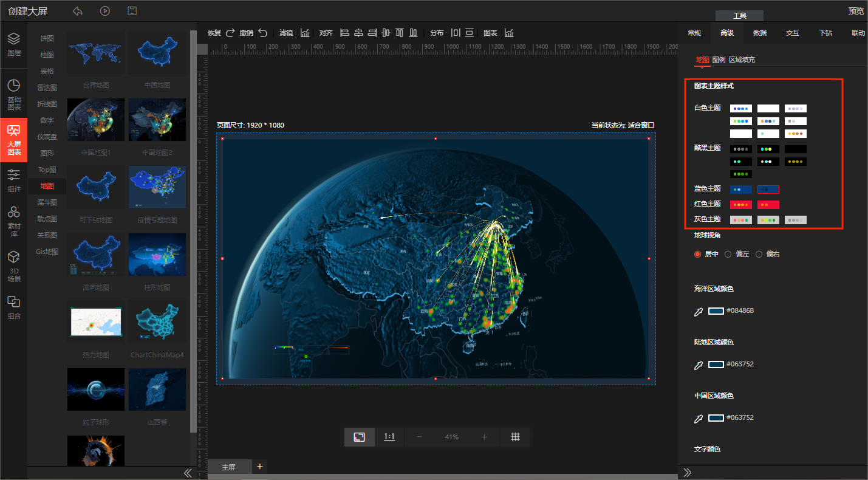Choose the 饼图 chart category
Screen dimensions: 868x480
pos(47,38)
